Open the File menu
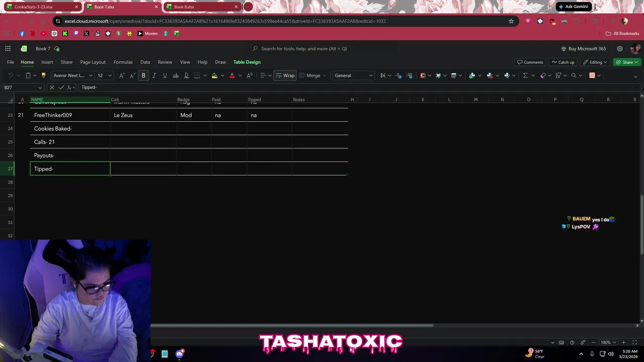 tap(11, 62)
